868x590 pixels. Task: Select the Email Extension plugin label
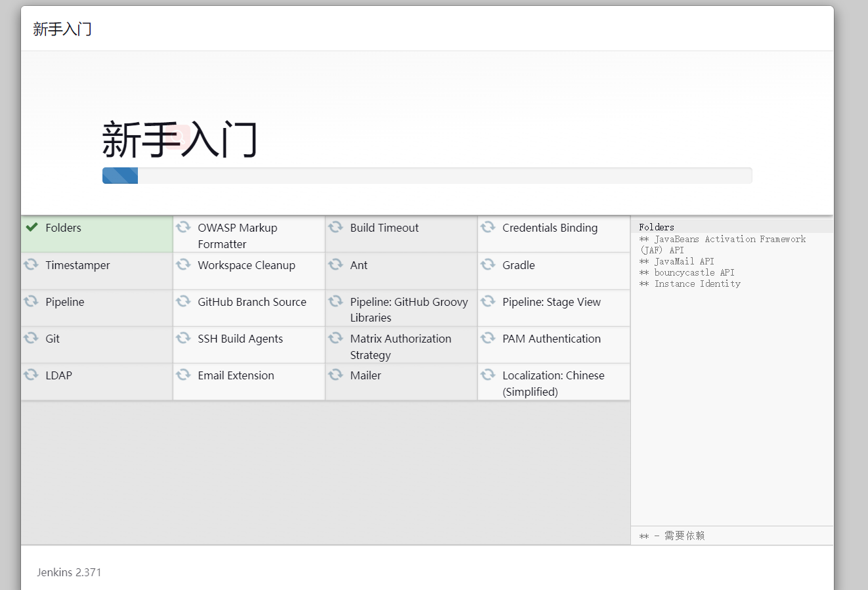pyautogui.click(x=236, y=375)
